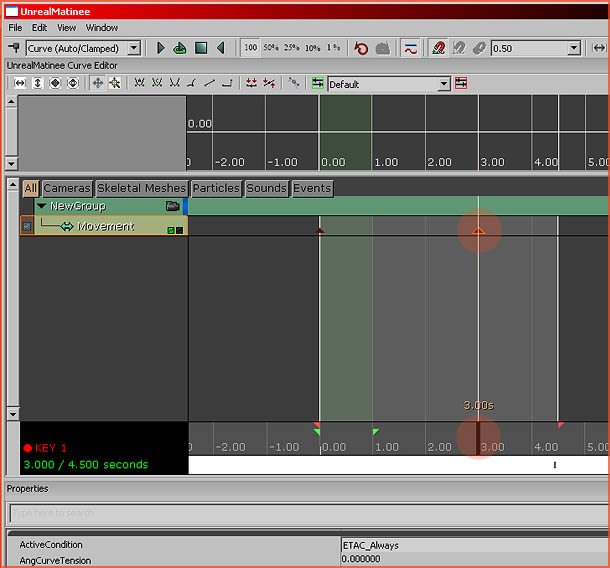
Task: Switch to the Cameras filter tab
Action: [x=67, y=188]
